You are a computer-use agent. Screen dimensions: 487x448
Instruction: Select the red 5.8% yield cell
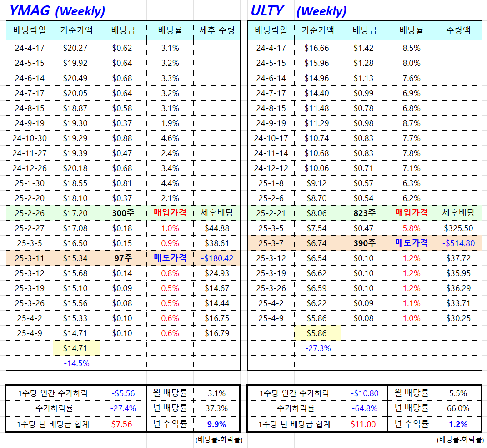point(412,228)
